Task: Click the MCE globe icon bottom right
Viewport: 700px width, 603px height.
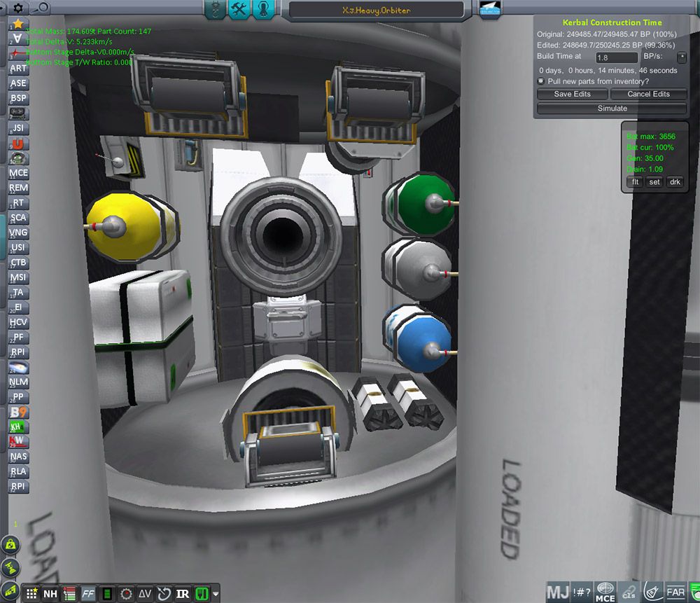Action: point(605,592)
